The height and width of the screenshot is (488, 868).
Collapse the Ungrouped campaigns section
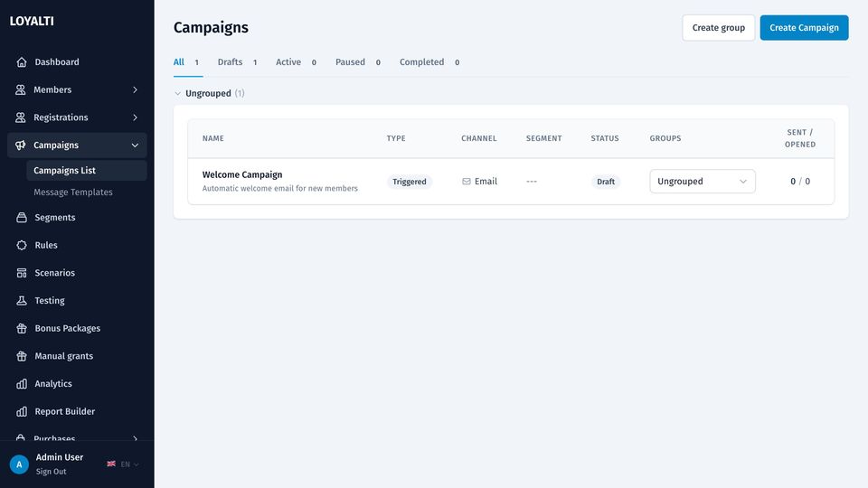pos(178,93)
